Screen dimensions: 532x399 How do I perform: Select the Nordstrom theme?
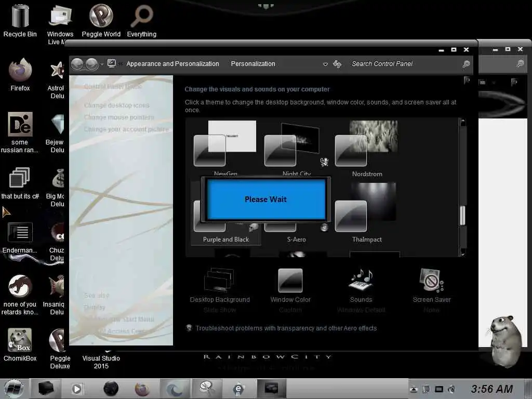367,148
